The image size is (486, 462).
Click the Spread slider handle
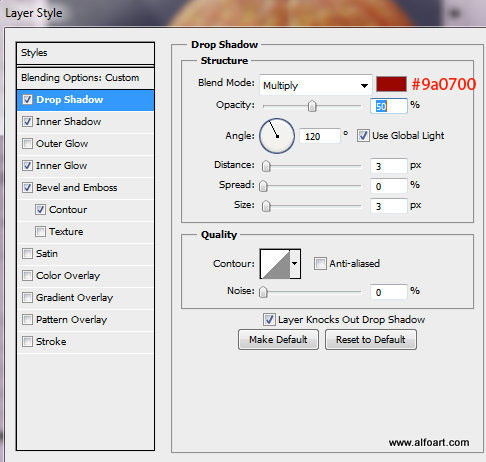pyautogui.click(x=263, y=186)
